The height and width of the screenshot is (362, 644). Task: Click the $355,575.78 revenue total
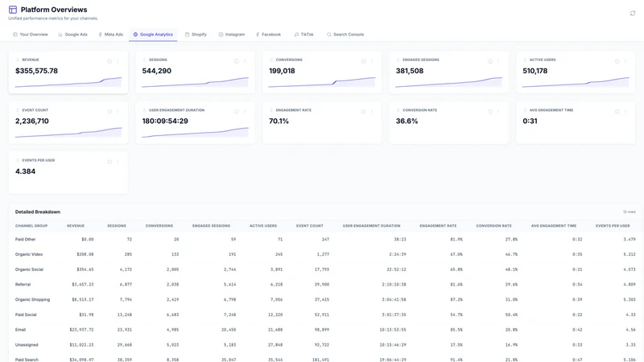(x=36, y=71)
